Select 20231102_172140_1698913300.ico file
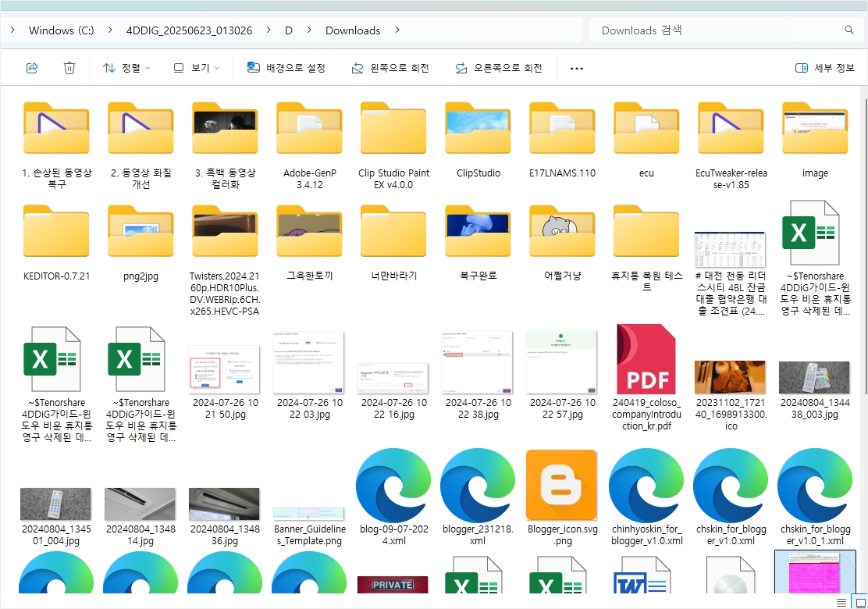Screen dimensions: 868x609 731,395
